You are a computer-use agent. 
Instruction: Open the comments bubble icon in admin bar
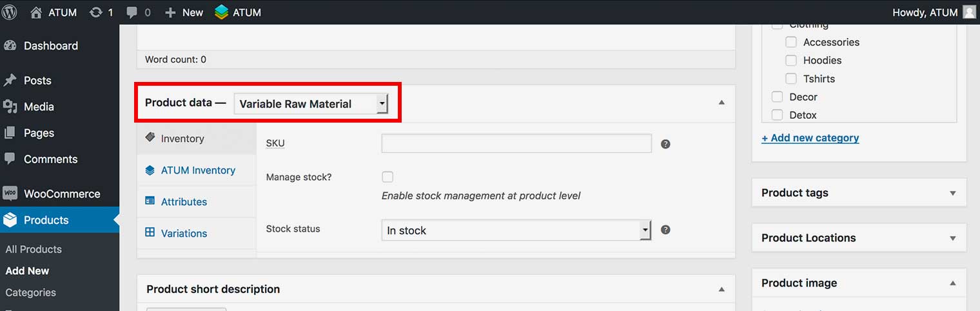(x=132, y=12)
